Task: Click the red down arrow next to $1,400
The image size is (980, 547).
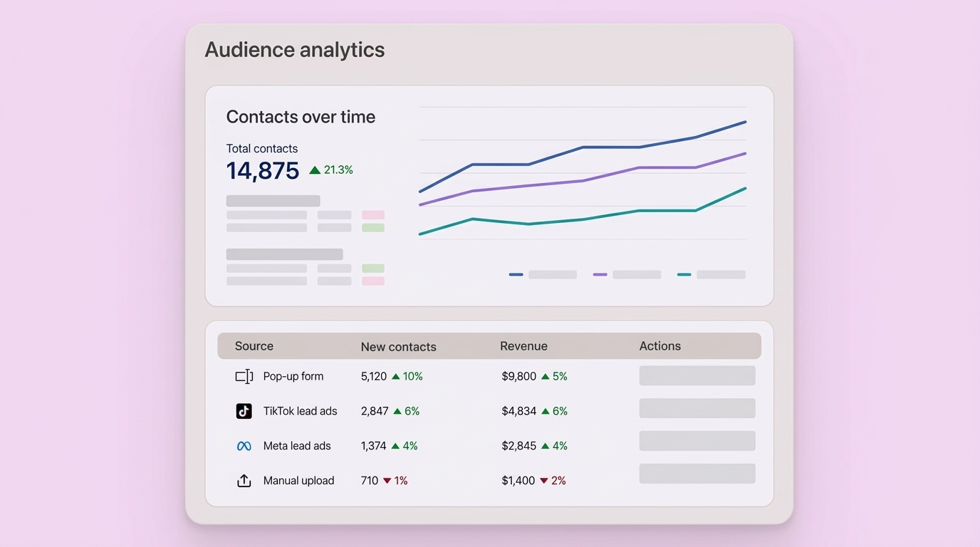Action: [x=544, y=481]
